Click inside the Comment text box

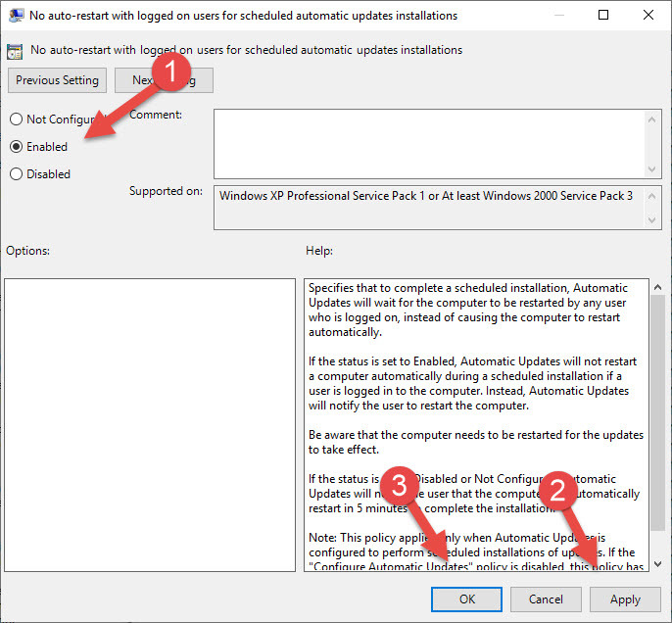pyautogui.click(x=429, y=144)
